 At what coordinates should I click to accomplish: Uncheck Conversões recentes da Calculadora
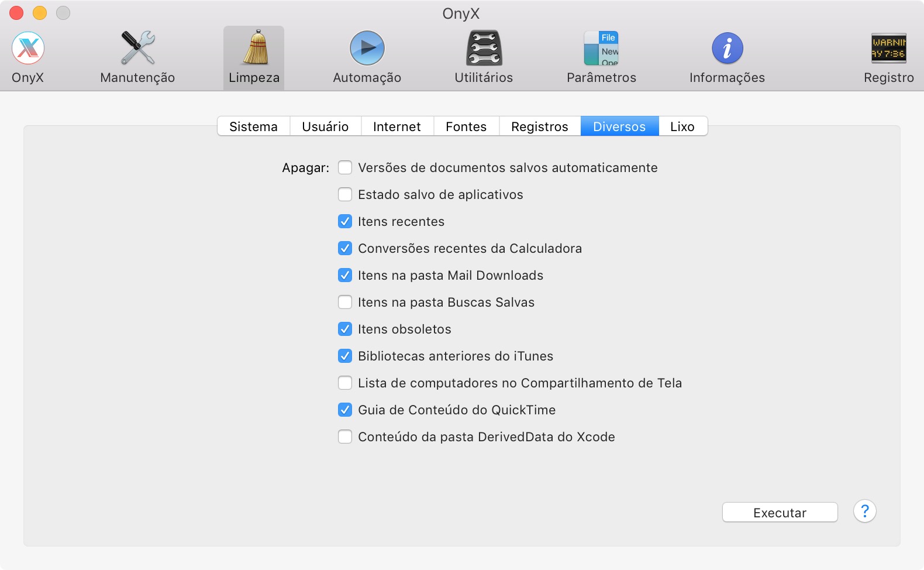pyautogui.click(x=345, y=249)
